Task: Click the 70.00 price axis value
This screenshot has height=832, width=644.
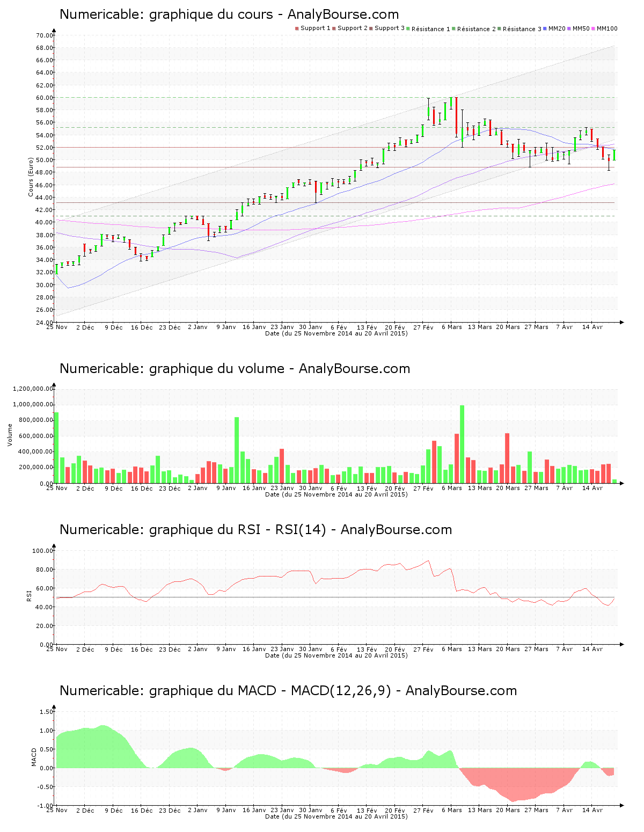Action: 45,35
